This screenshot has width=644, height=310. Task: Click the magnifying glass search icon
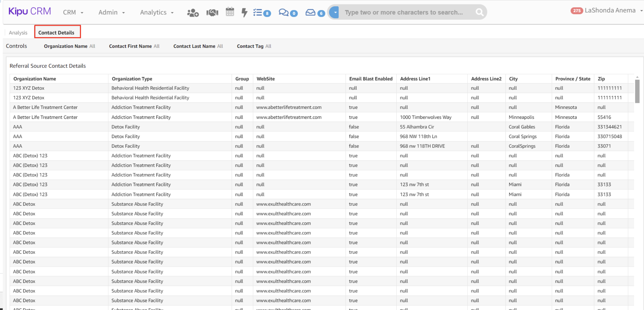point(479,12)
